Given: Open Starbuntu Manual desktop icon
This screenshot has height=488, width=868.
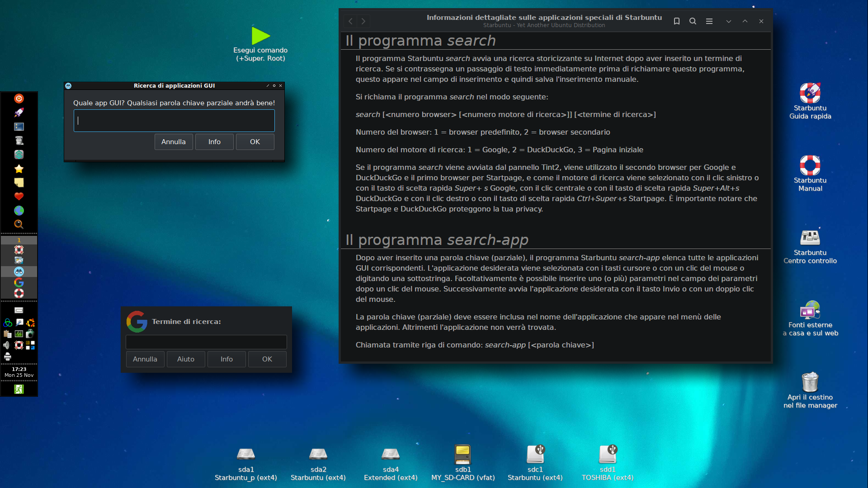Looking at the screenshot, I should click(x=810, y=165).
